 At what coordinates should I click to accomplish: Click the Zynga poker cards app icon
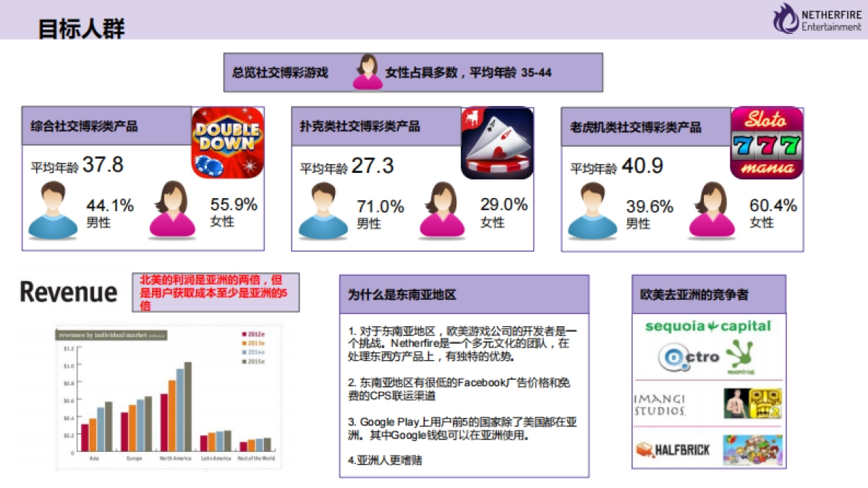click(x=497, y=142)
